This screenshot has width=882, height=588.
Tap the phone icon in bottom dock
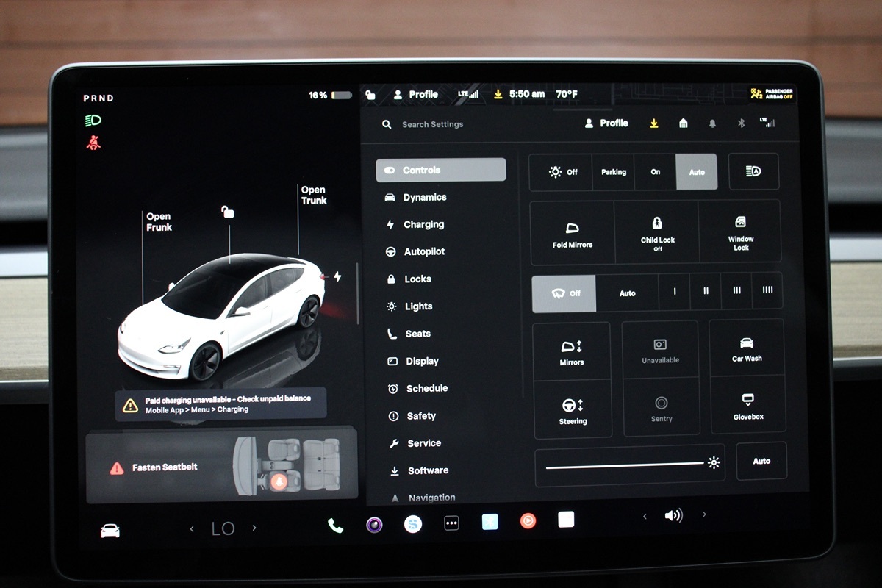click(335, 525)
